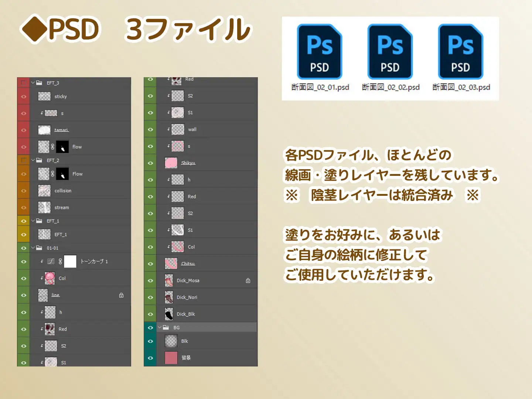Select the collision layer thumbnail
Screen dimensions: 532x399
44,191
